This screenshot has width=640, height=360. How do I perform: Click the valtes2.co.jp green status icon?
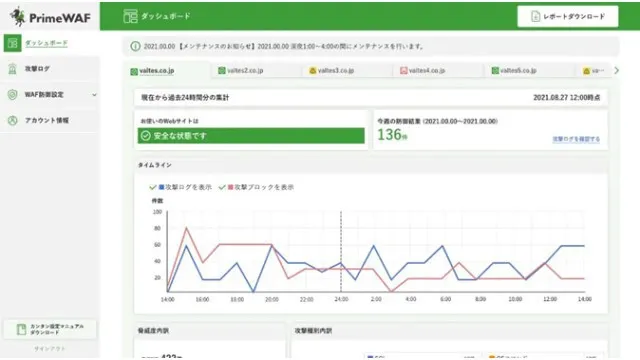tap(222, 71)
